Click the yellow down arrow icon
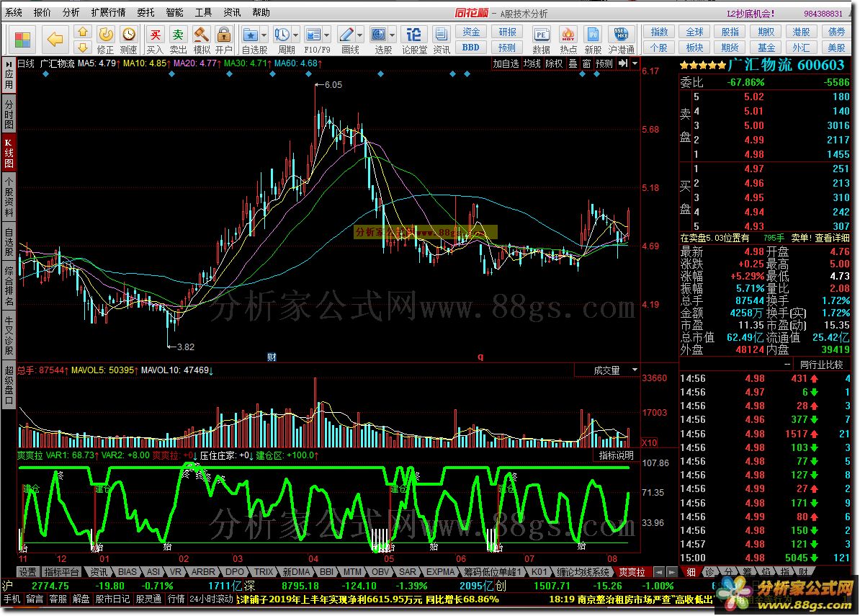Viewport: 860px width, 616px height. 81,47
